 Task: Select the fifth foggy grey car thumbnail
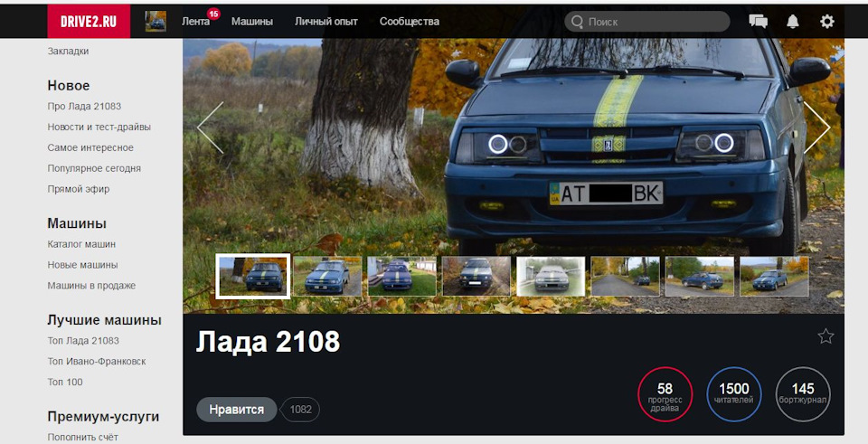pos(551,276)
